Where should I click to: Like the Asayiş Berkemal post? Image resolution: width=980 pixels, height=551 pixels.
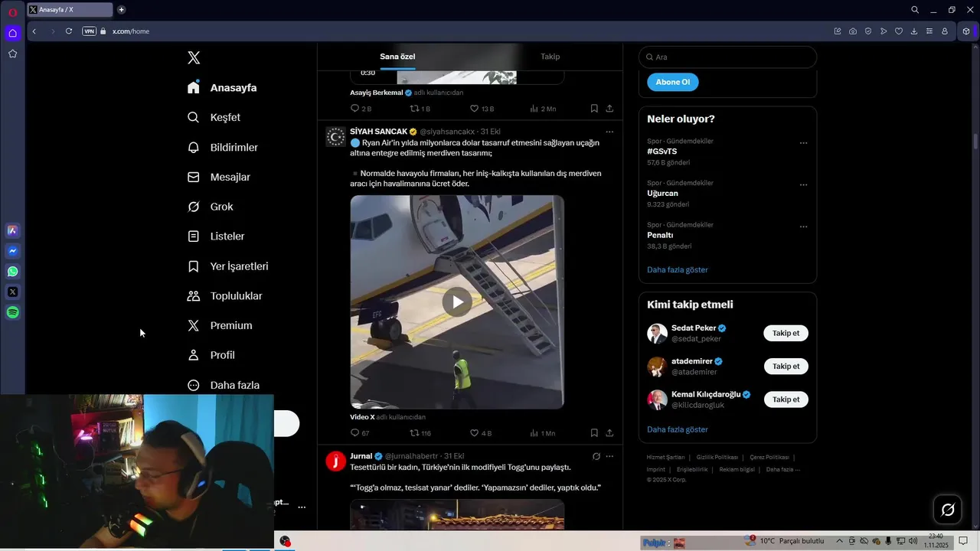(x=482, y=109)
